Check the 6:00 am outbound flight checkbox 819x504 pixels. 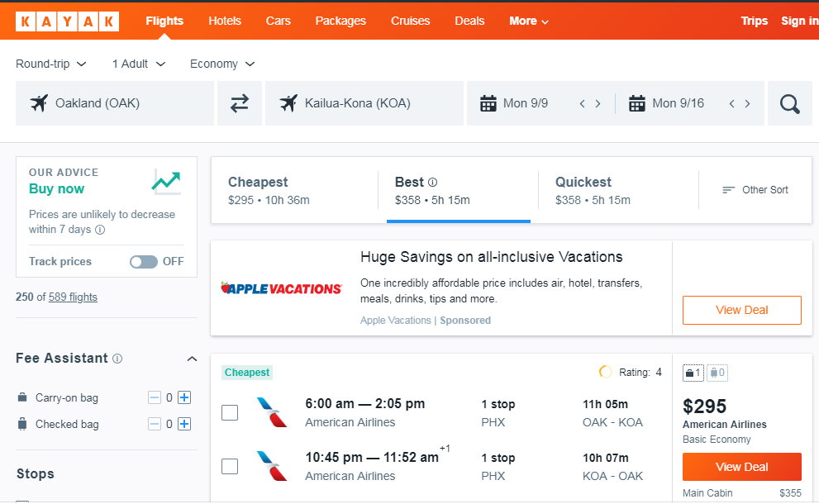point(230,412)
